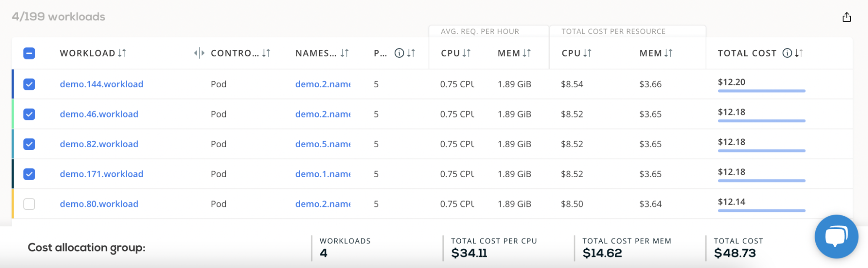
Task: Click the $12.20 total cost bar
Action: click(762, 91)
